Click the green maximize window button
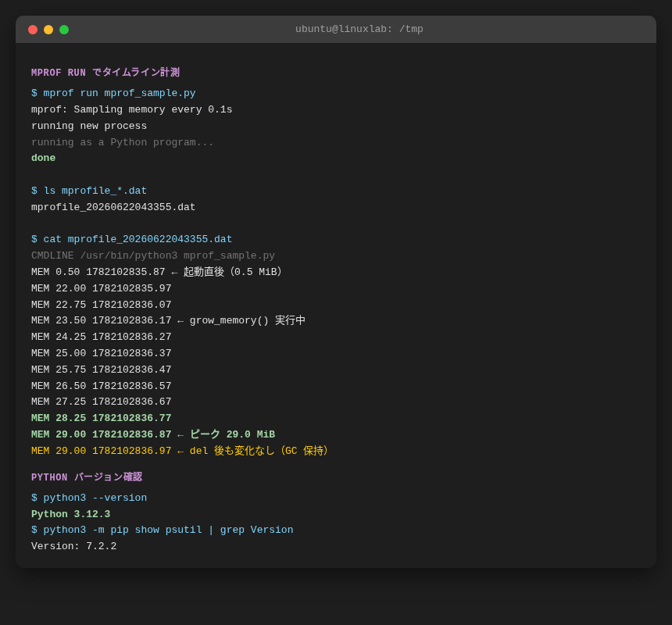Screen dimensions: 672x625 64,30
